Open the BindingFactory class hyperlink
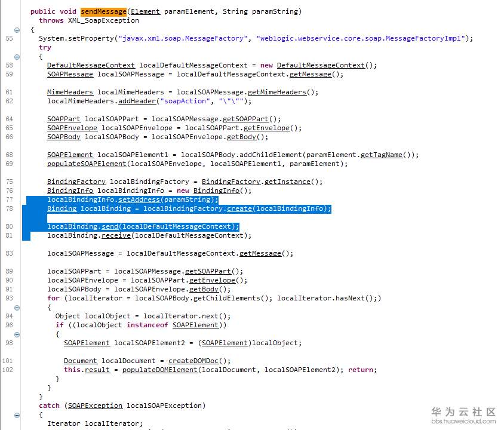The width and height of the screenshot is (504, 430). click(76, 182)
